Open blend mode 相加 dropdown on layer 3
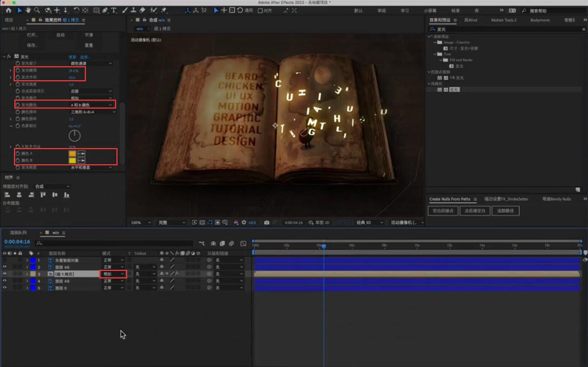The image size is (588, 367). 113,274
